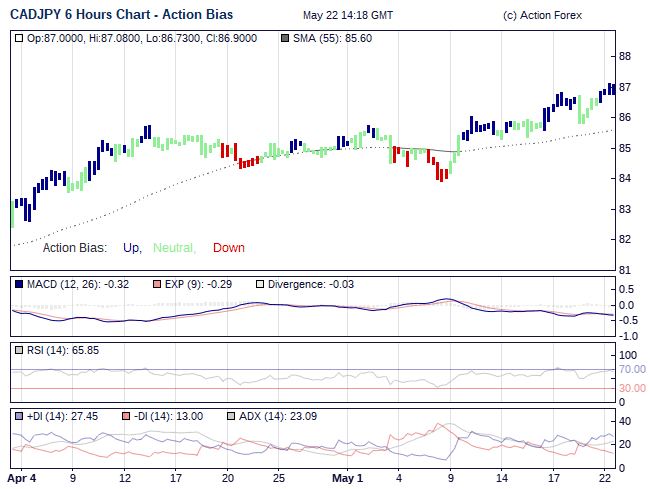The height and width of the screenshot is (489, 650).
Task: Click the "Apr 4" date axis label
Action: coord(22,479)
